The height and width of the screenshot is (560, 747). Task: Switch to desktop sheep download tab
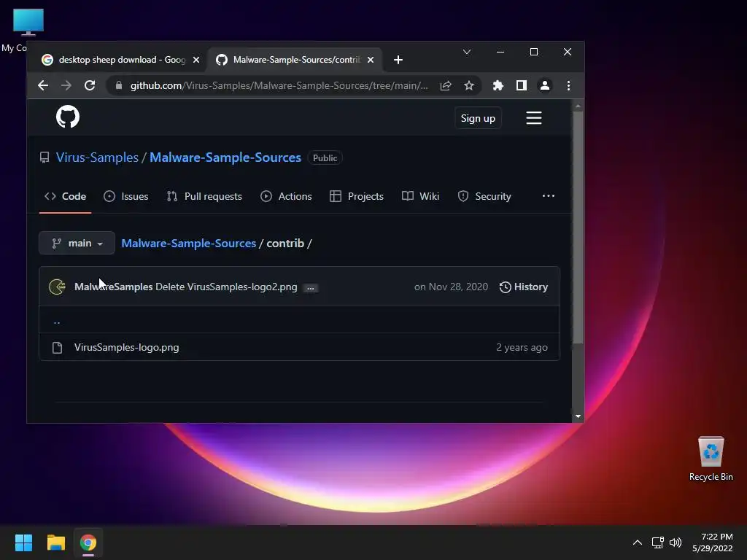click(x=122, y=60)
